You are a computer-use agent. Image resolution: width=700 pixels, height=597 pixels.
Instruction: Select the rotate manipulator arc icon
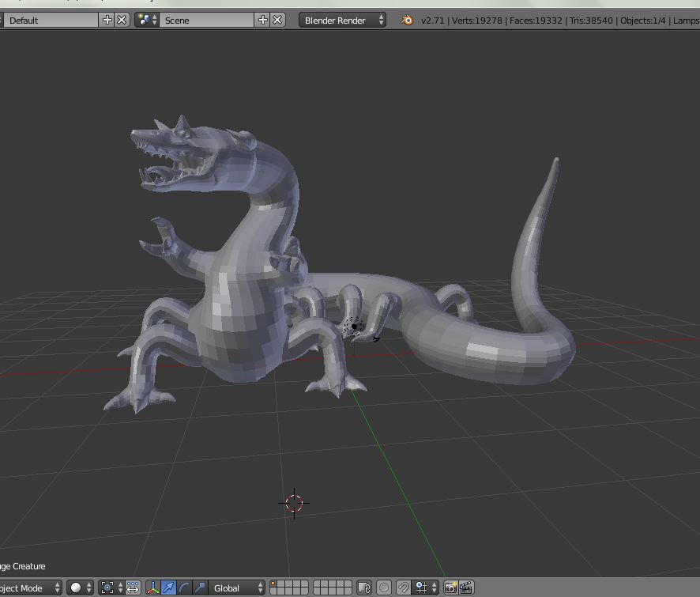(x=185, y=588)
